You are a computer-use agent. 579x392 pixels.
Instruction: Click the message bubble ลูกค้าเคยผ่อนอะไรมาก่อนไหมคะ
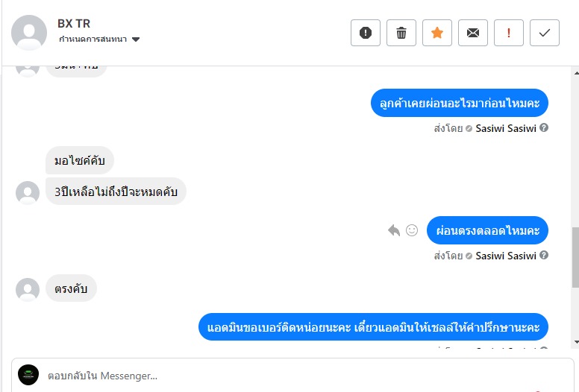coord(459,103)
